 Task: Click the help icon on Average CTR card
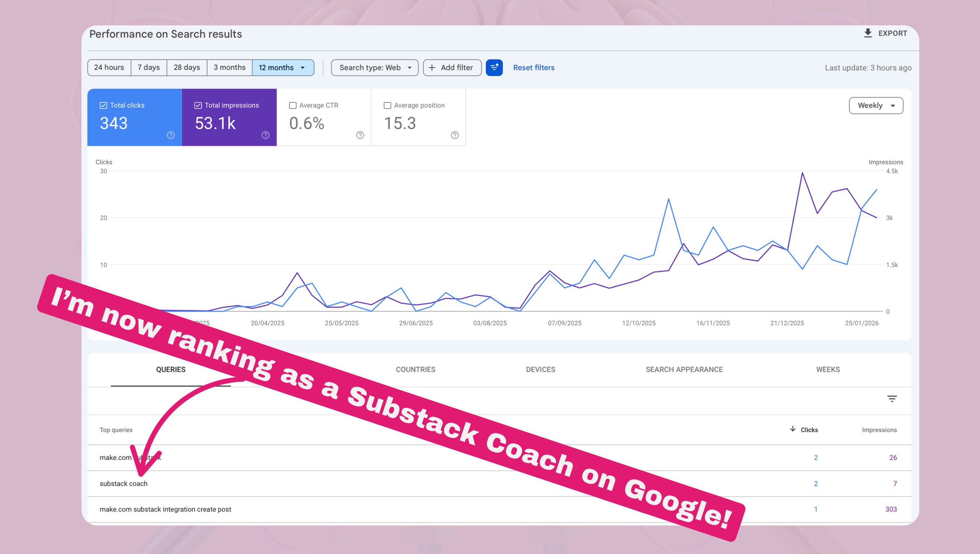coord(360,135)
